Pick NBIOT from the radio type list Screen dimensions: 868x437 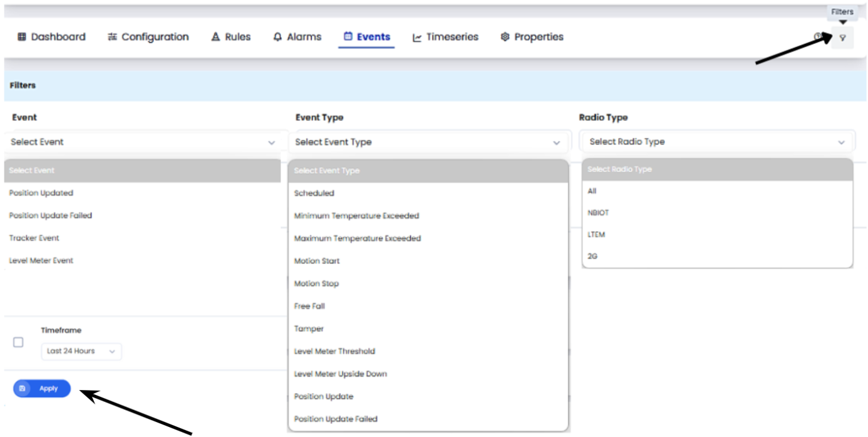click(x=598, y=213)
